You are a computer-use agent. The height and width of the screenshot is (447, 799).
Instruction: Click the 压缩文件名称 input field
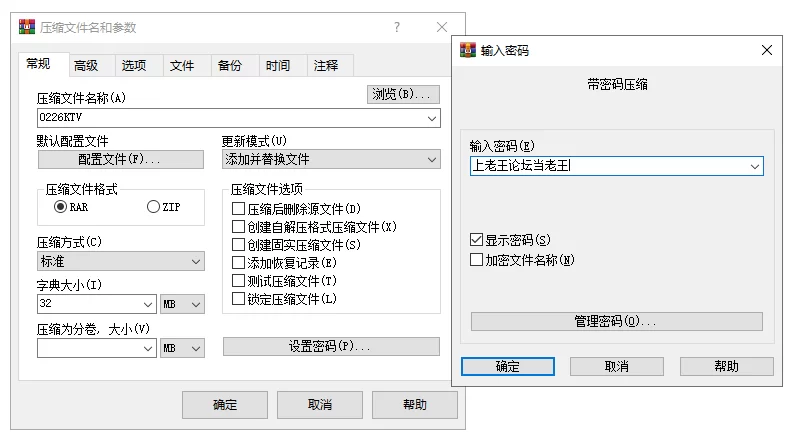coord(230,118)
